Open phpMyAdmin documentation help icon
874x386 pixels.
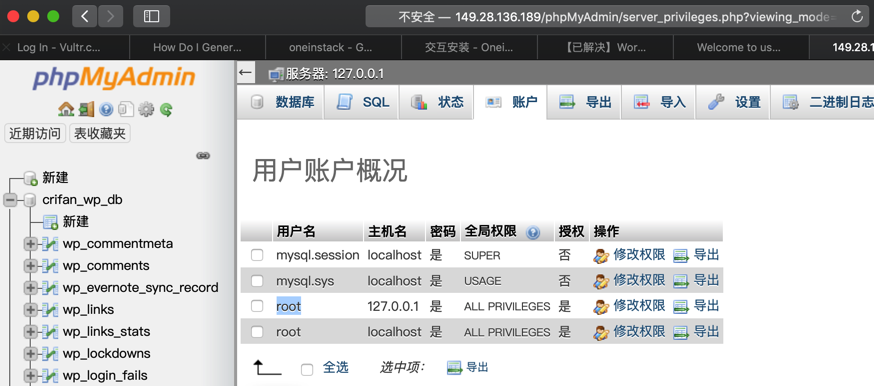(106, 109)
